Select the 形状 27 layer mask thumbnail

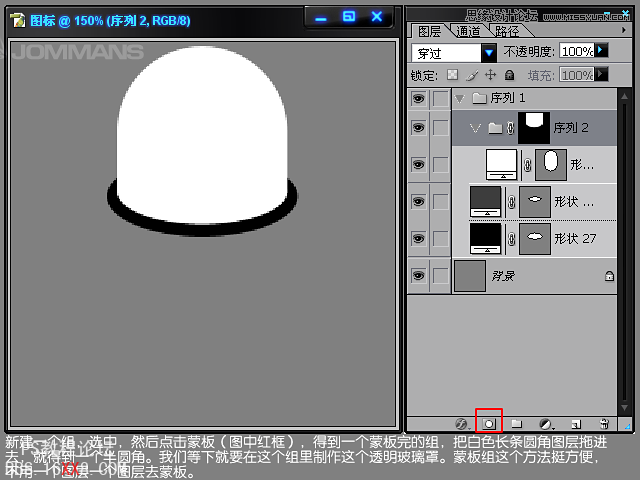(535, 238)
